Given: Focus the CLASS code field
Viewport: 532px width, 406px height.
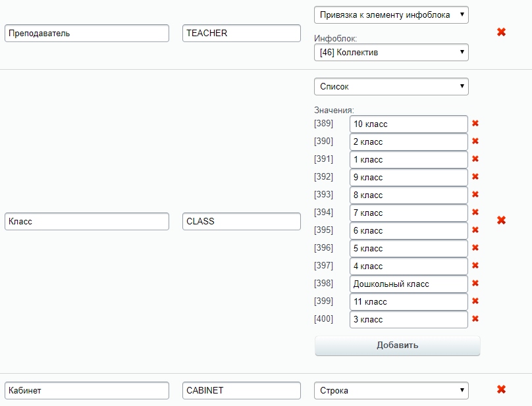Looking at the screenshot, I should (x=242, y=222).
